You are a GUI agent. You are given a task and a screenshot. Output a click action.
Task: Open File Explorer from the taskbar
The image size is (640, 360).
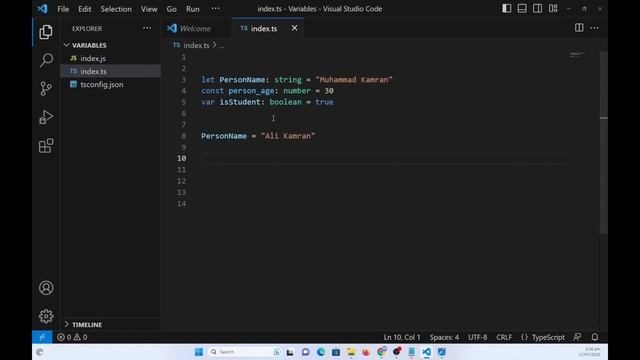[351, 352]
